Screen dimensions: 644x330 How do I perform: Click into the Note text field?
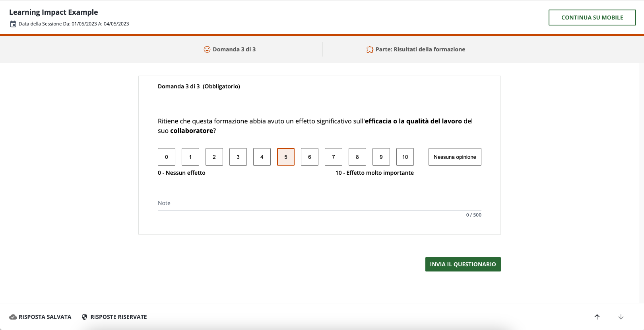(x=319, y=203)
